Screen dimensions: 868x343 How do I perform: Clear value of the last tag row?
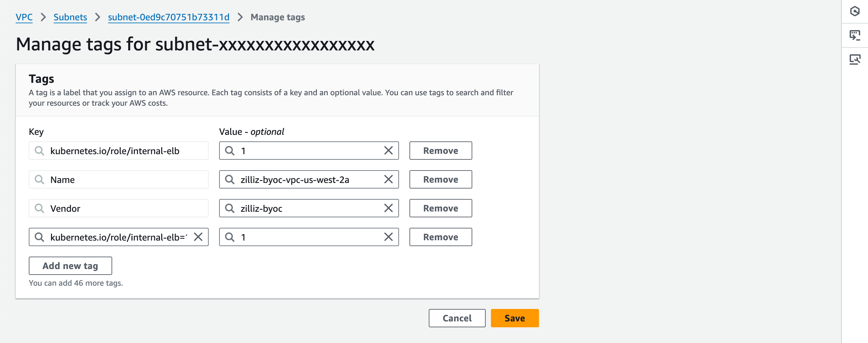[x=388, y=237]
